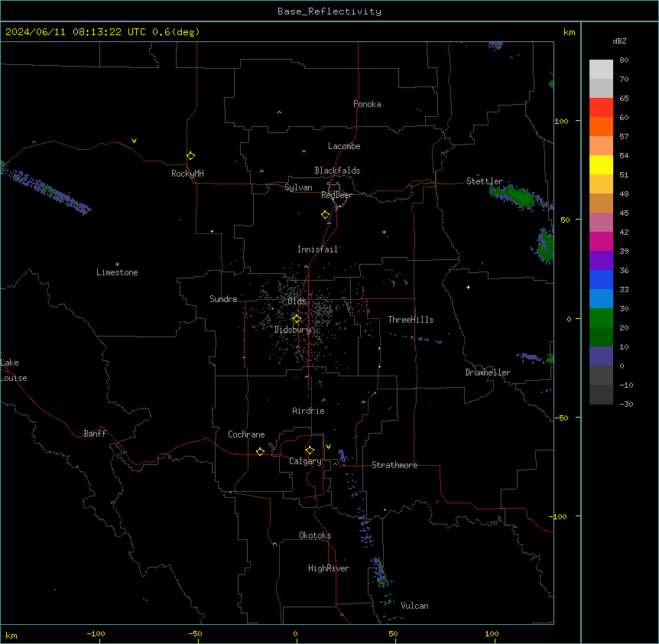Click the blue 36 dBZ color swatch
The image size is (659, 644).
[x=601, y=279]
